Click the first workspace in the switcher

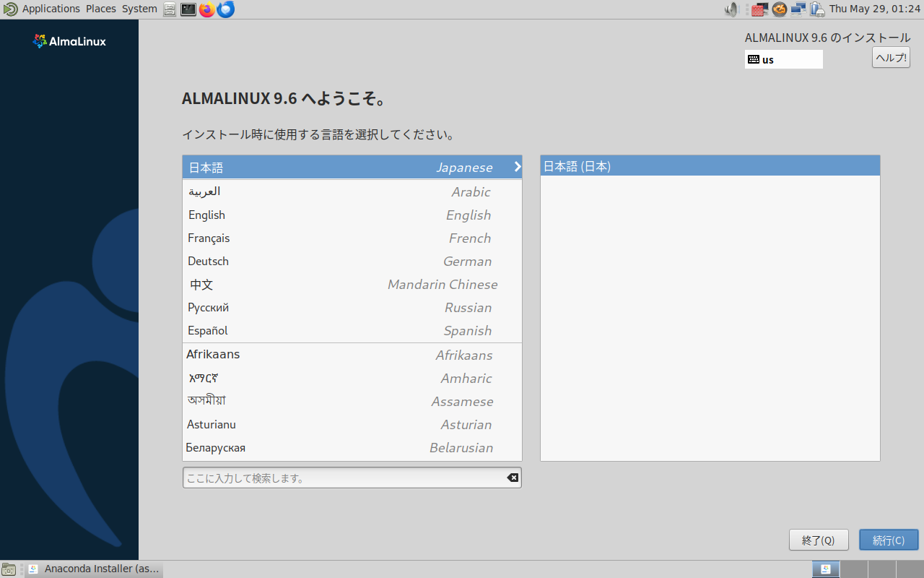(x=826, y=569)
